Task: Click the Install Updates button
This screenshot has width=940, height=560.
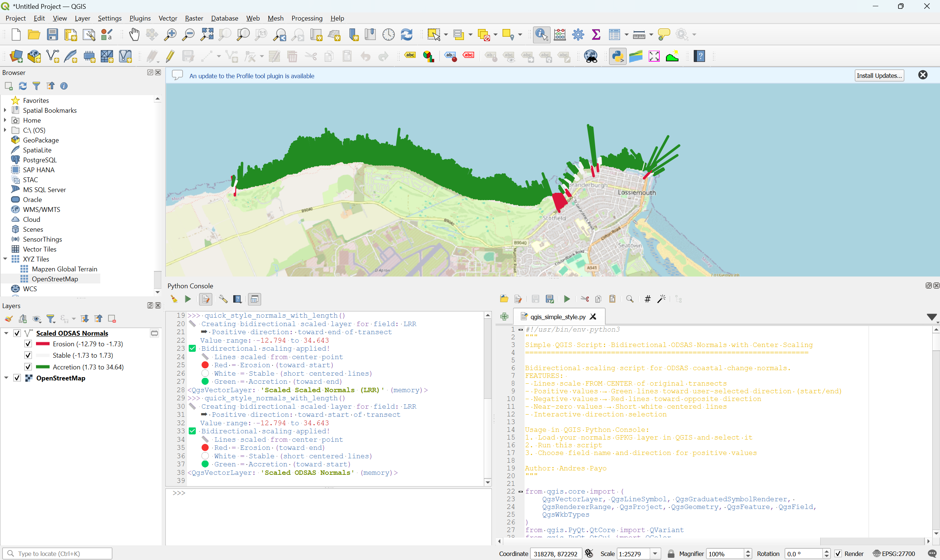Action: 879,76
